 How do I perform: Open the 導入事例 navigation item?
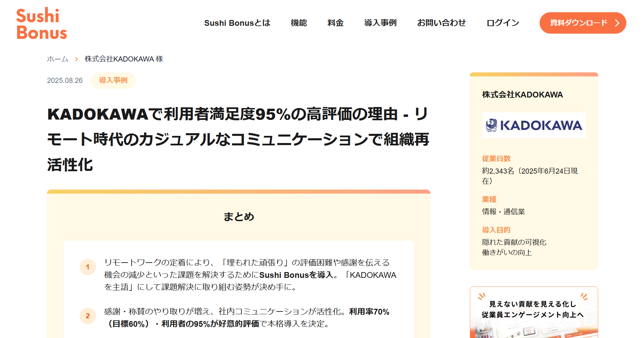pyautogui.click(x=380, y=23)
